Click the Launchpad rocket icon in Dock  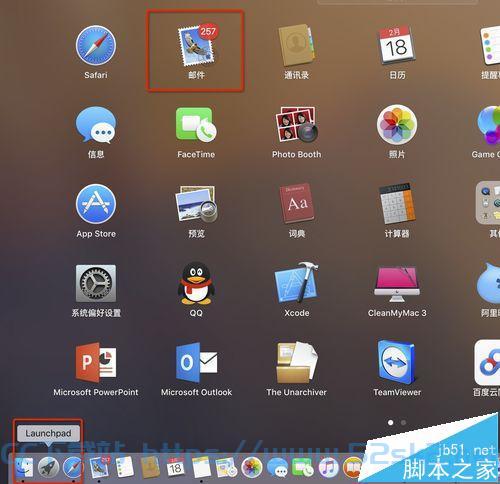click(48, 467)
